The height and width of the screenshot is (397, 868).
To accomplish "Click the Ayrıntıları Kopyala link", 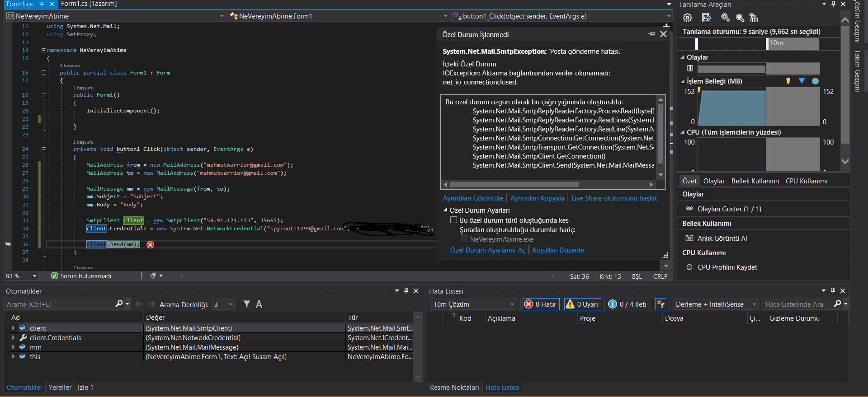I will (537, 198).
